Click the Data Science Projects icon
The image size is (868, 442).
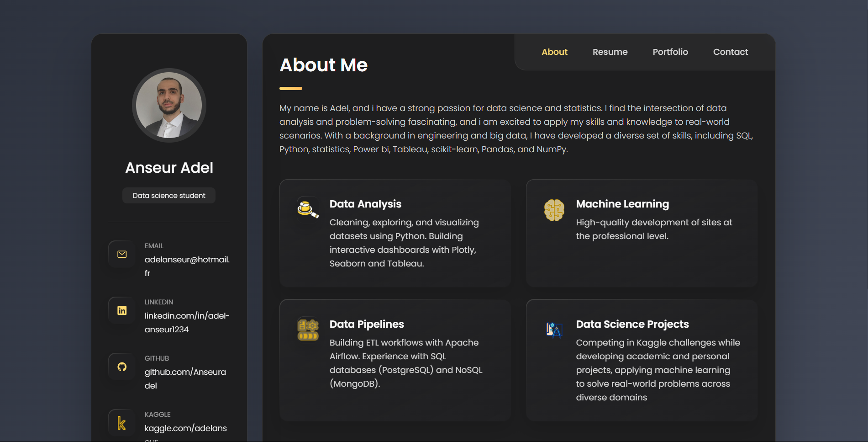click(554, 330)
